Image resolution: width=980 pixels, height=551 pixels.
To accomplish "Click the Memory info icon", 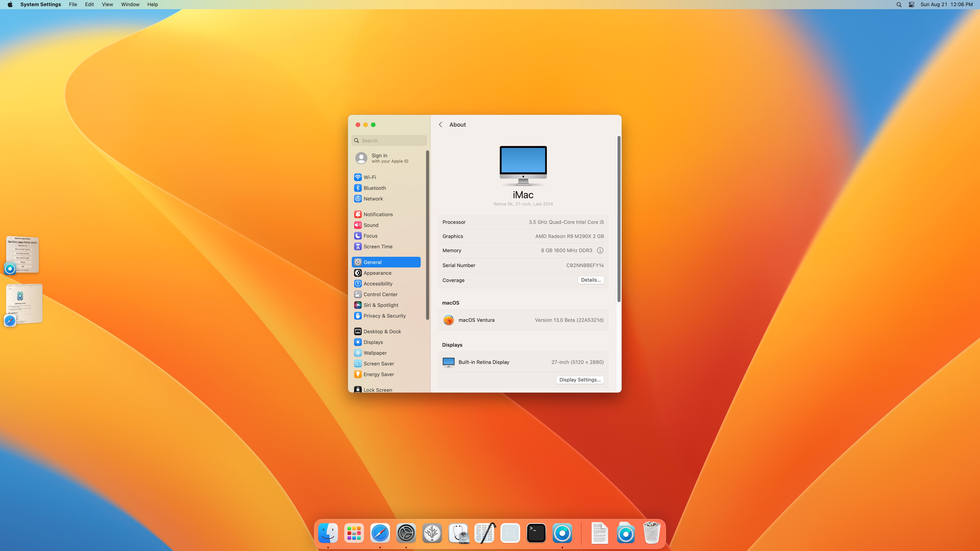I will 600,250.
